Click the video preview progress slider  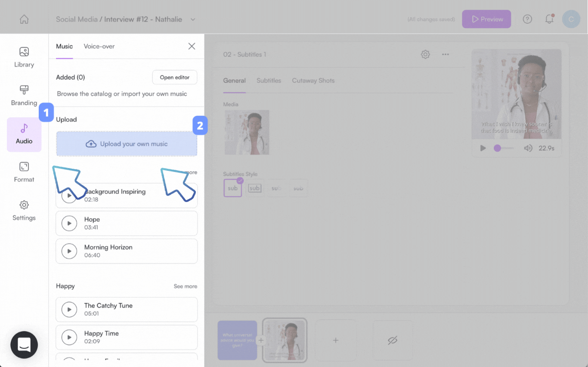click(504, 148)
